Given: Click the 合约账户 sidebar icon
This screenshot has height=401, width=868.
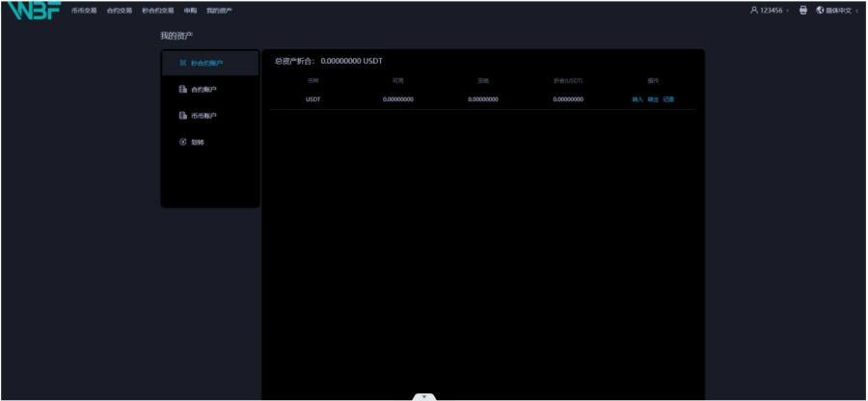Looking at the screenshot, I should (183, 90).
